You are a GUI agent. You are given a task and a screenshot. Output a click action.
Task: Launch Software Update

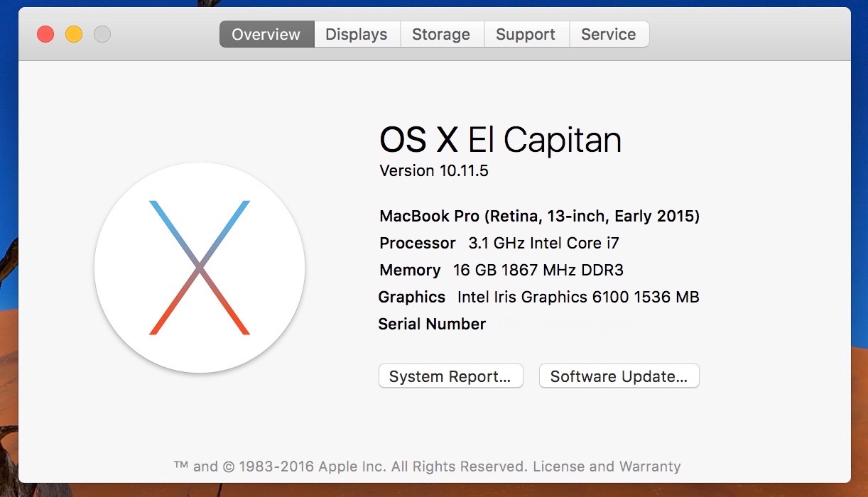(x=619, y=376)
